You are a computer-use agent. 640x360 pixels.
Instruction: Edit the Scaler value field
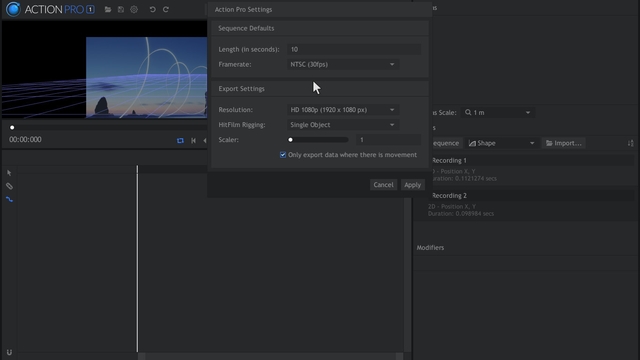388,140
